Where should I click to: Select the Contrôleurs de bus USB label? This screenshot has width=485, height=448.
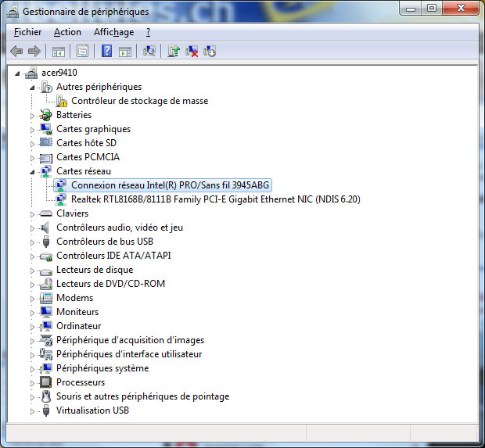tap(105, 242)
